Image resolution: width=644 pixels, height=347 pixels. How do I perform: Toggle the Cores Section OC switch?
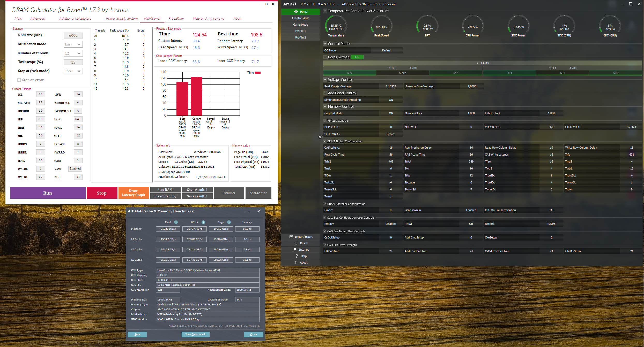tap(357, 57)
